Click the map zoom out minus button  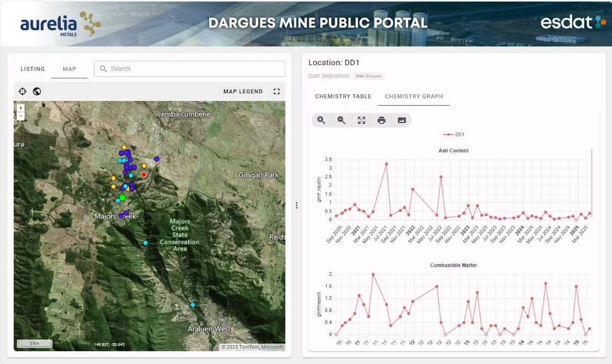point(20,116)
